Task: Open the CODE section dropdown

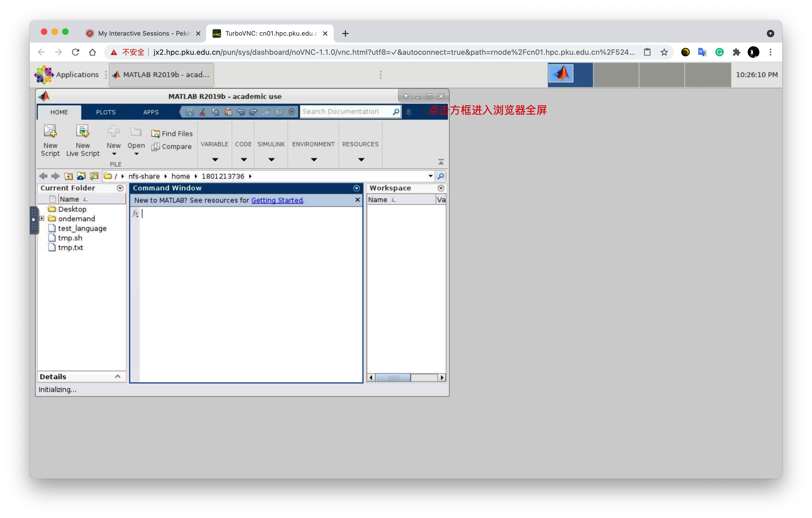Action: point(243,159)
